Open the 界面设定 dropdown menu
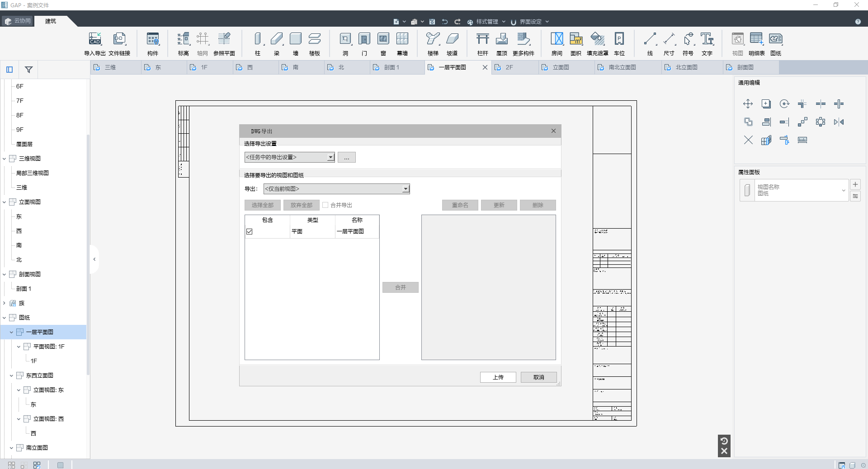Screen dimensions: 868x469 pos(530,22)
